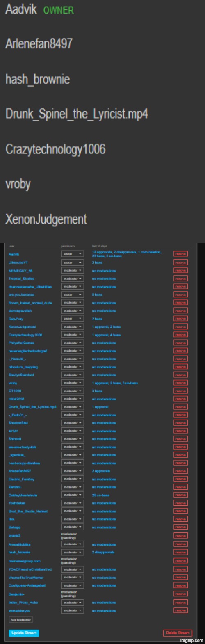This screenshot has height=644, width=205.
Task: Open permission dropdown for ArmadilloMike
Action: (x=73, y=544)
